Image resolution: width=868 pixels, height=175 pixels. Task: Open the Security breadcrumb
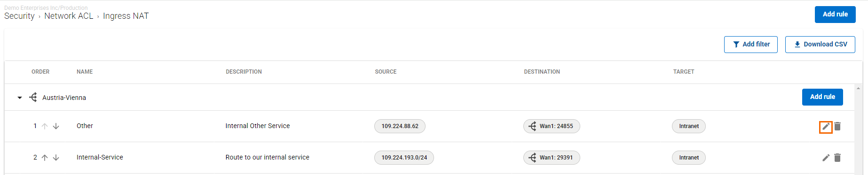[19, 16]
